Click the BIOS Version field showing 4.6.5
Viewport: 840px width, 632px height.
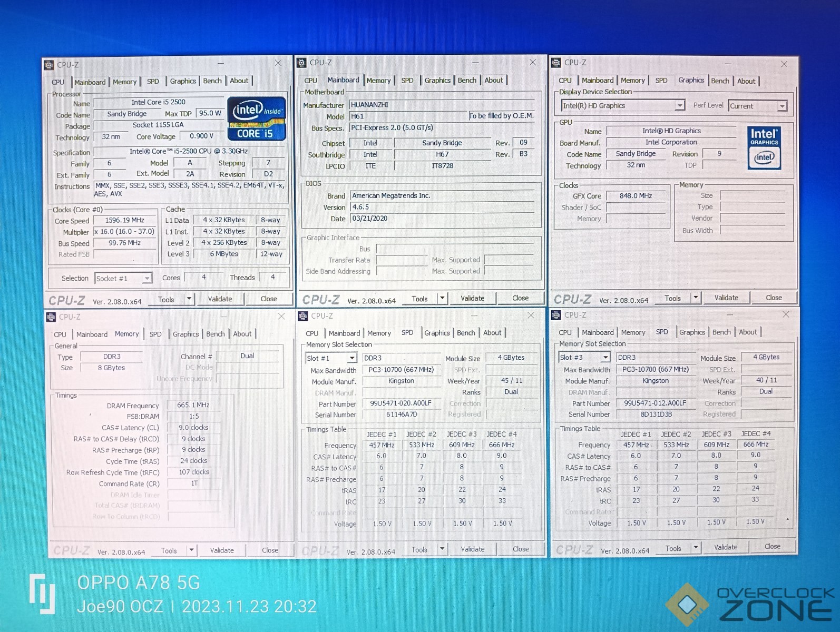443,207
